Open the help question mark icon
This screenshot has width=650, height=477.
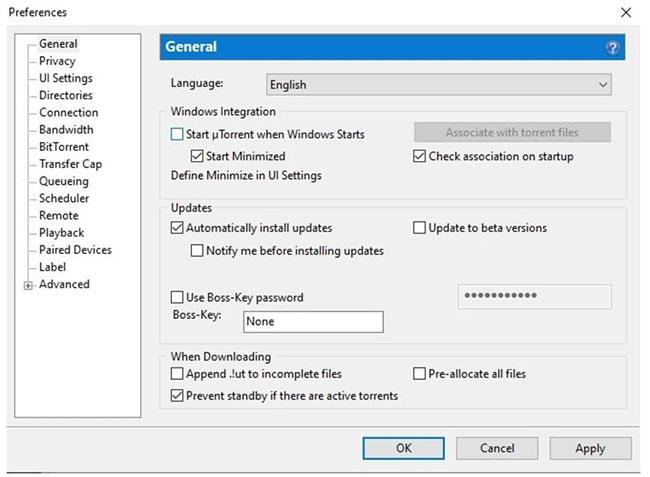[x=612, y=48]
